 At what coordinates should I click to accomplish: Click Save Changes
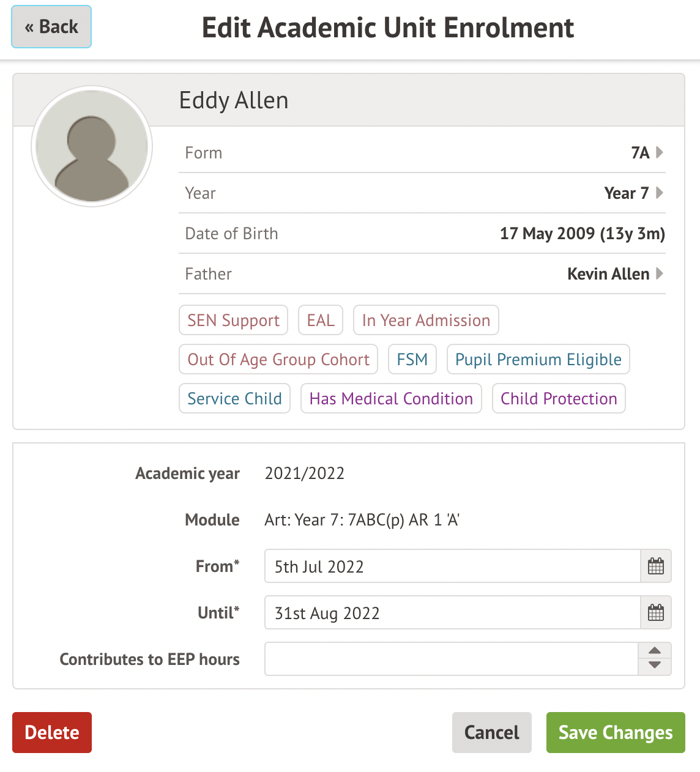click(x=616, y=732)
